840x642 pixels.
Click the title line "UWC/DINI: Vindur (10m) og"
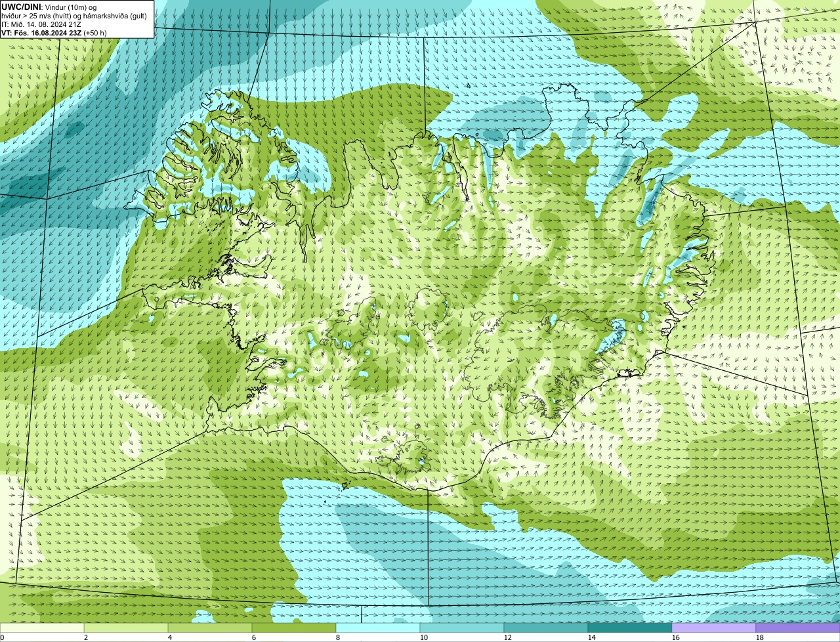tap(49, 7)
